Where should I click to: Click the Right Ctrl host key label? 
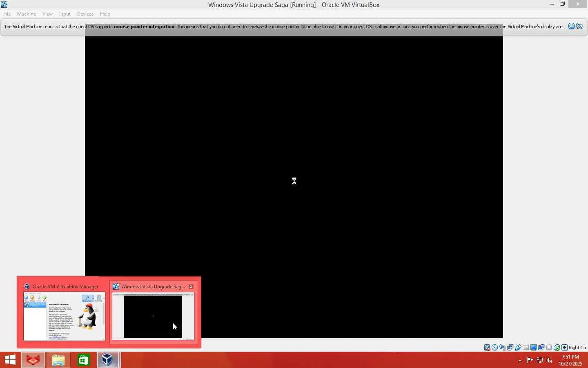click(x=578, y=348)
